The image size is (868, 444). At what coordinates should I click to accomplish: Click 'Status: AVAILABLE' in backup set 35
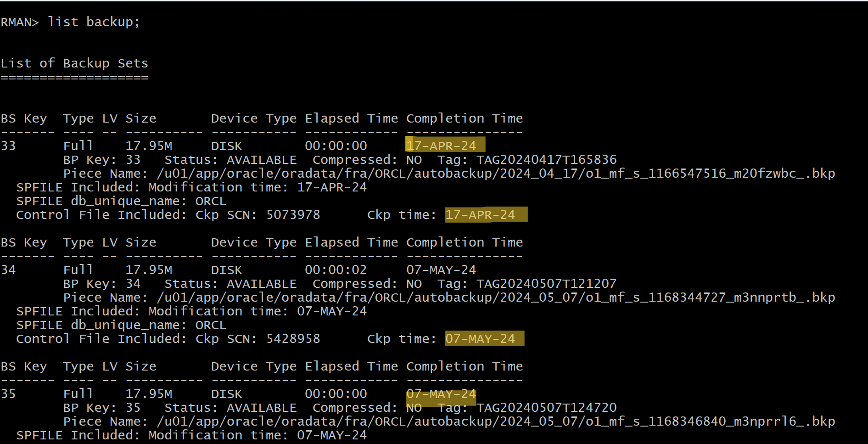pyautogui.click(x=231, y=408)
